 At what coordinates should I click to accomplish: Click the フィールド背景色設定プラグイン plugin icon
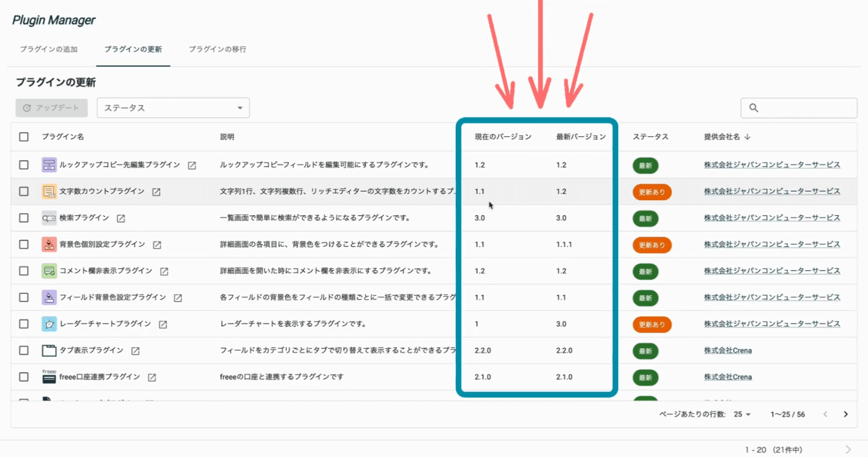pyautogui.click(x=49, y=297)
